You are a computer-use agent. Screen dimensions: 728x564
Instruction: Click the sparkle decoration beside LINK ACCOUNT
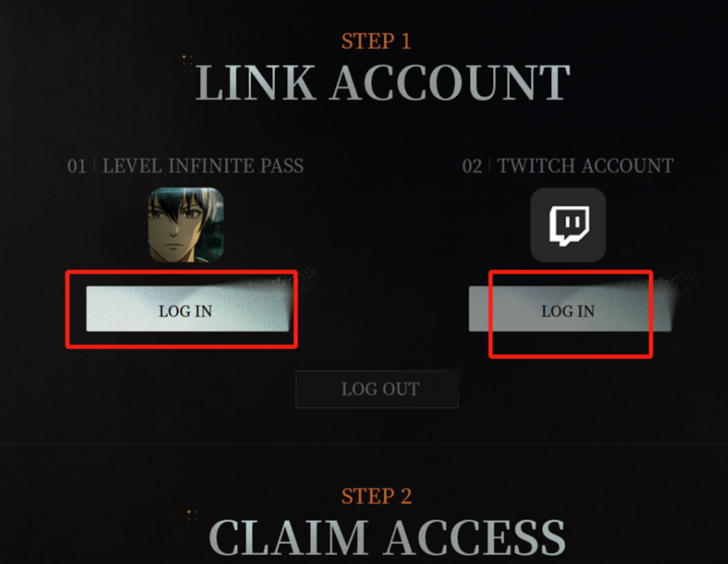187,61
